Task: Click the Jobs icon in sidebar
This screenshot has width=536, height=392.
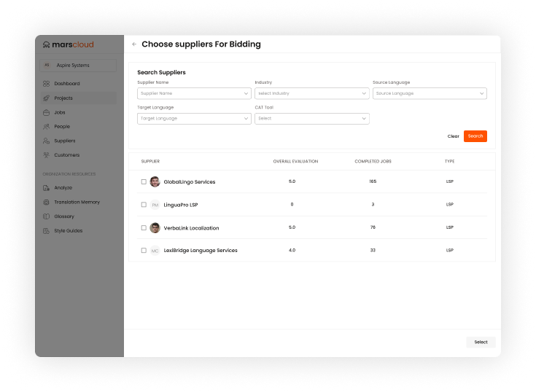Action: pos(47,112)
